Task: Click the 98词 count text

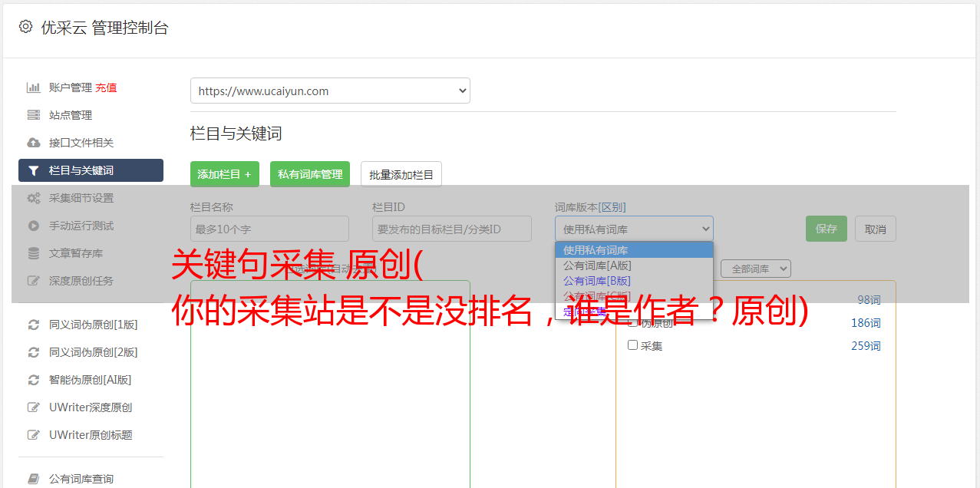Action: pos(869,300)
